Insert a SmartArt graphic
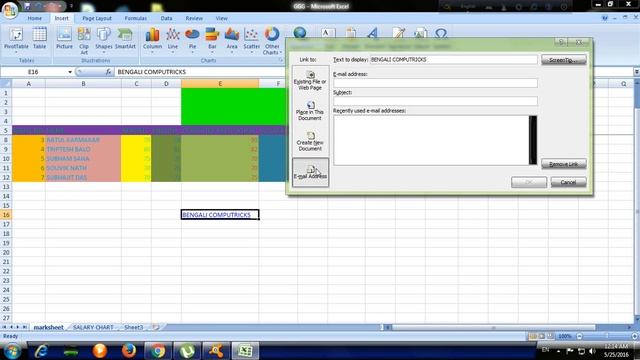640x360 pixels. coord(125,38)
